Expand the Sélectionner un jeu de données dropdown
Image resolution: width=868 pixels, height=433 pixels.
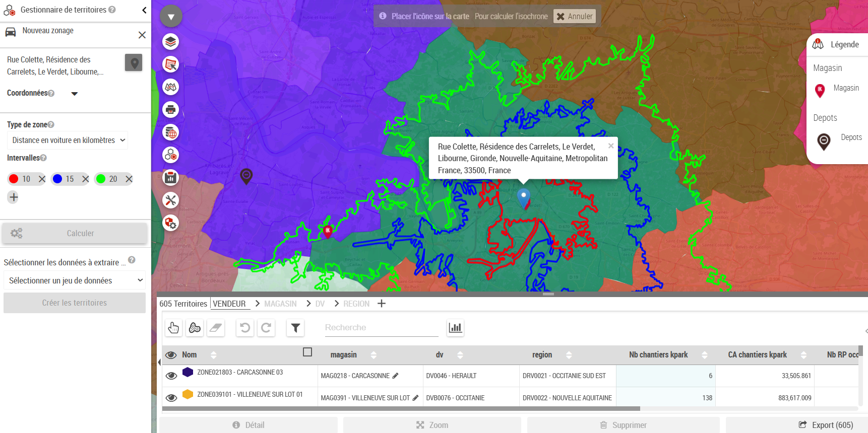[x=75, y=280]
